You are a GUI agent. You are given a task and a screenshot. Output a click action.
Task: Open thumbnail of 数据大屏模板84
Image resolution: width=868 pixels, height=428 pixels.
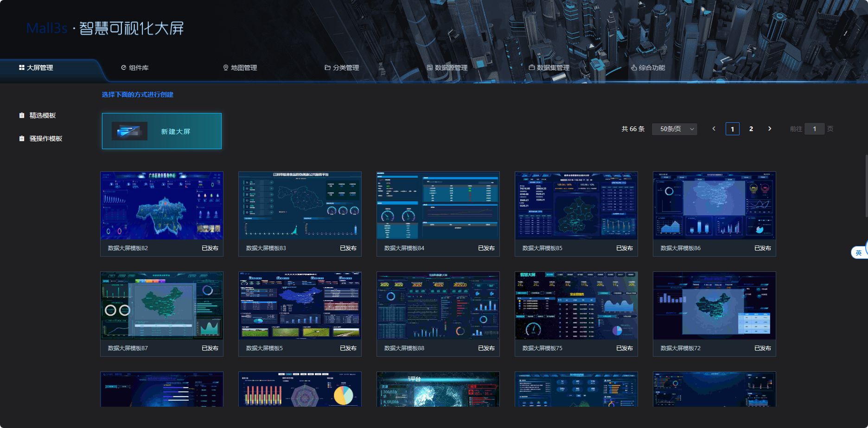tap(438, 206)
